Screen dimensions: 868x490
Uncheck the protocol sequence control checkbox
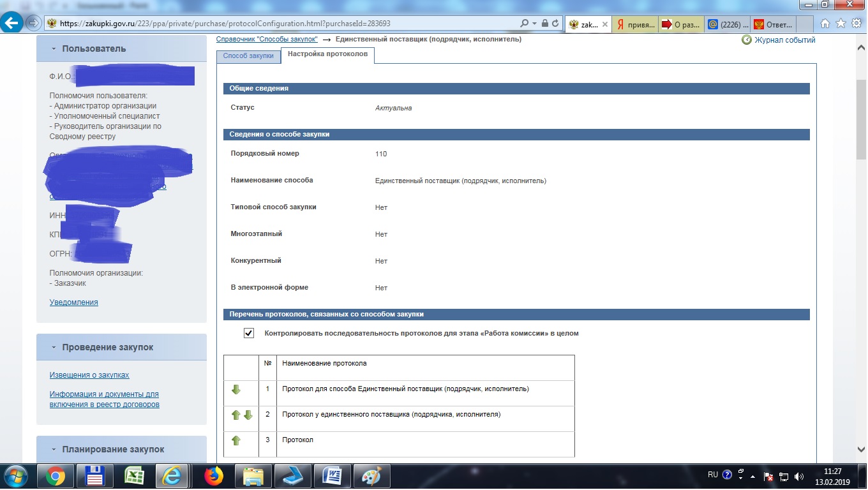pyautogui.click(x=249, y=333)
